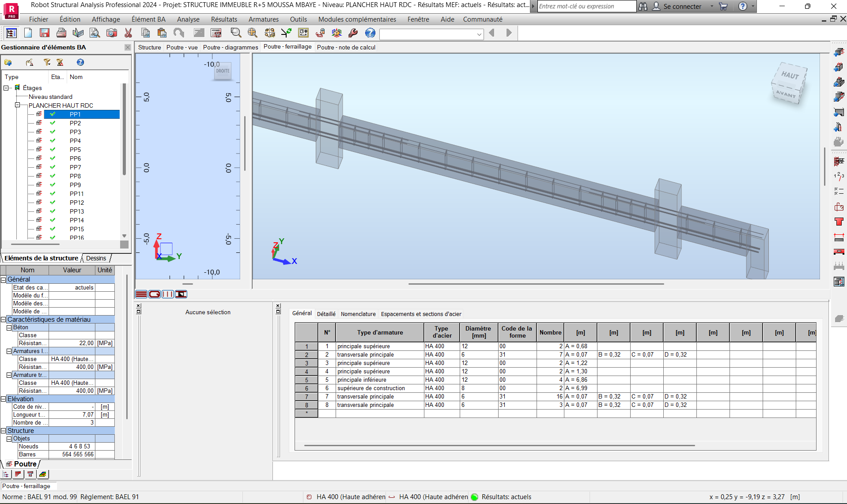Collapse the Caractéristiques de matériau section
This screenshot has width=847, height=504.
tap(4, 320)
